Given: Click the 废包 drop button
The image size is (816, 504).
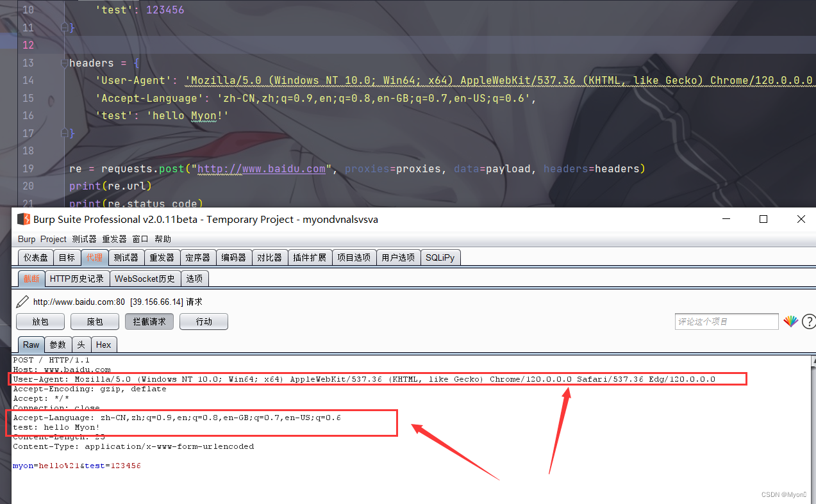Looking at the screenshot, I should 95,321.
